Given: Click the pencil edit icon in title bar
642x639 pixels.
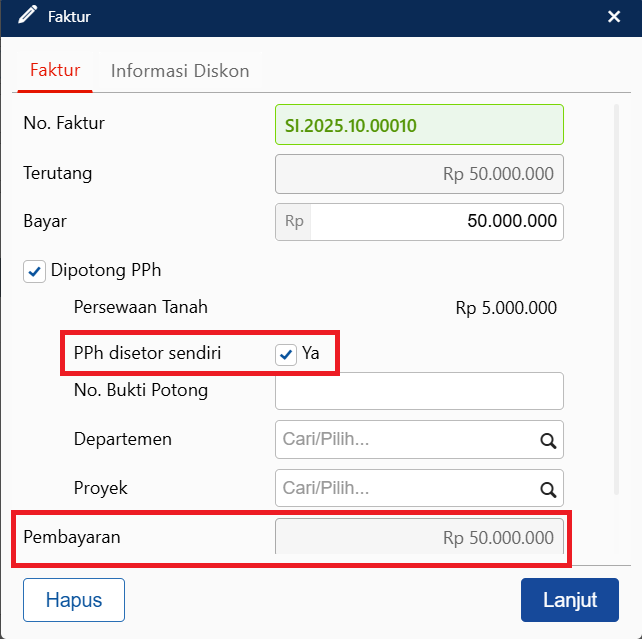Looking at the screenshot, I should click(27, 17).
